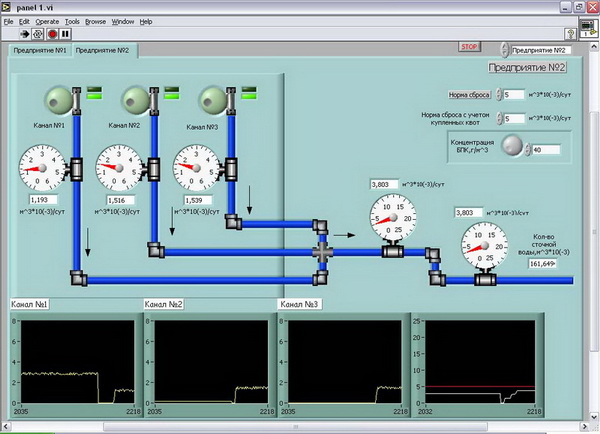Open the File menu
The width and height of the screenshot is (600, 434).
point(8,22)
